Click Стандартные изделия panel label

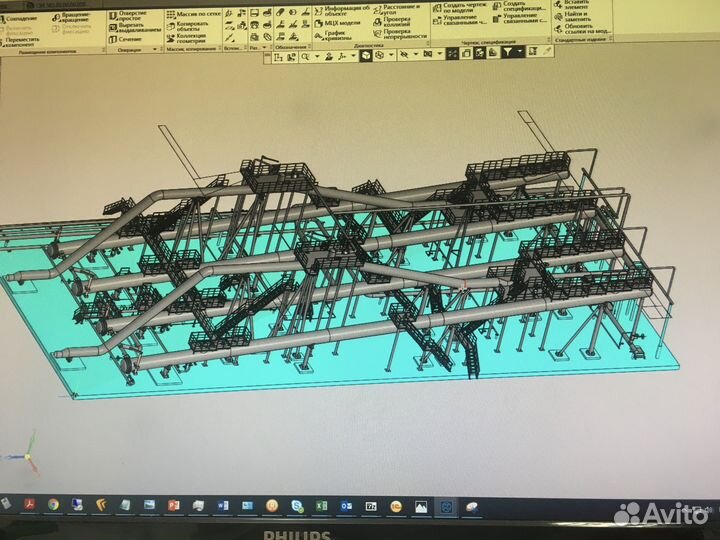point(580,40)
